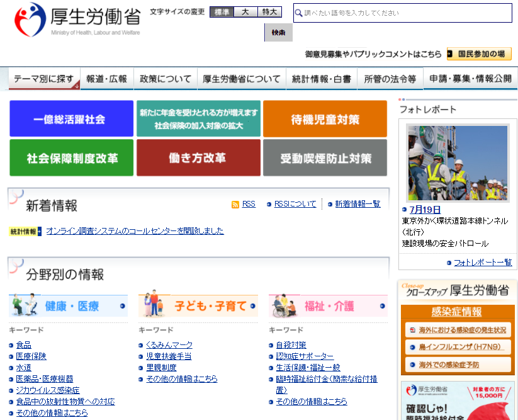Open the 政策について menu
Image resolution: width=518 pixels, height=420 pixels.
coord(166,79)
